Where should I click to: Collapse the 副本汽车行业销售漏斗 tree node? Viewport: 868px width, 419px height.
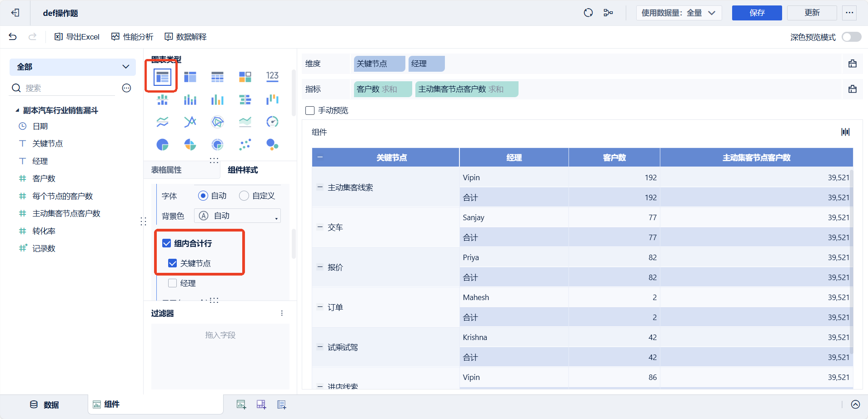point(17,110)
